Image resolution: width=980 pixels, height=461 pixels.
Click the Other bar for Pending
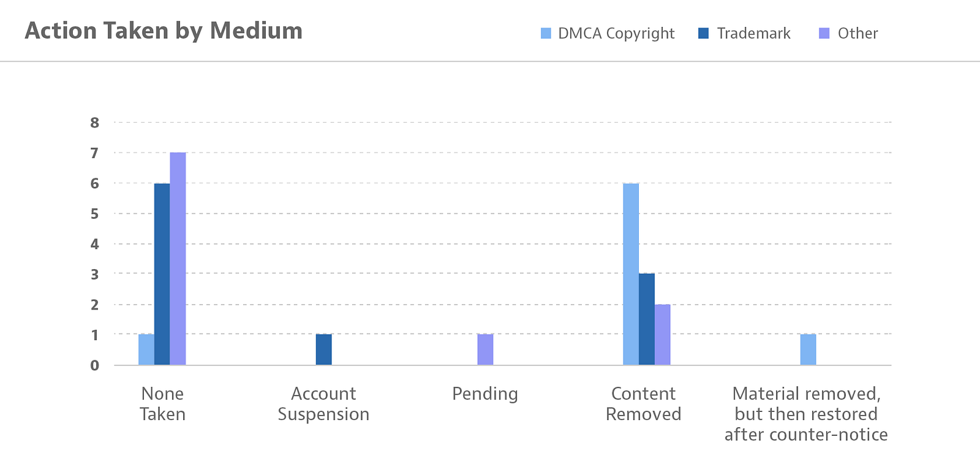click(x=485, y=349)
